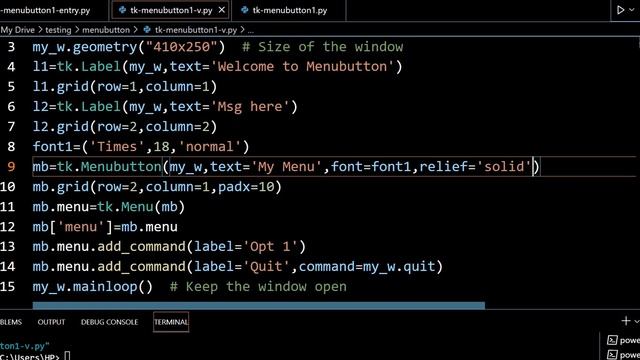Close the tk-menubutton1-v.py tab
The width and height of the screenshot is (640, 360).
(222, 10)
